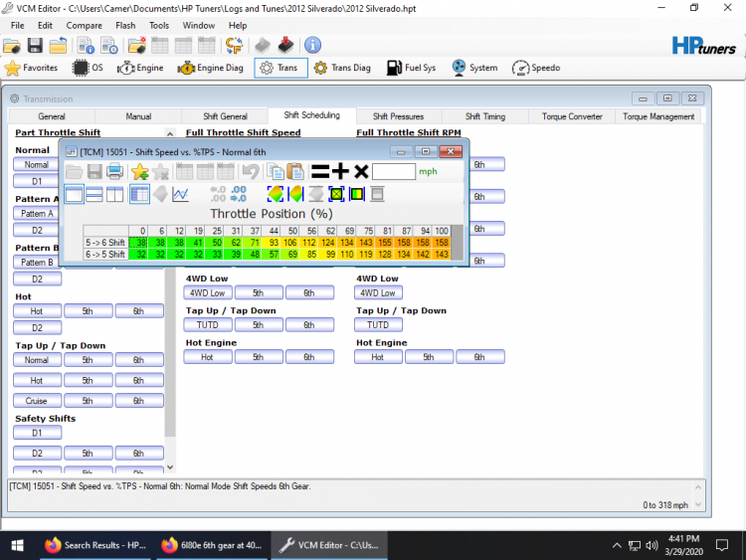Open the Tools menu
Viewport: 746px width, 560px height.
(x=159, y=26)
